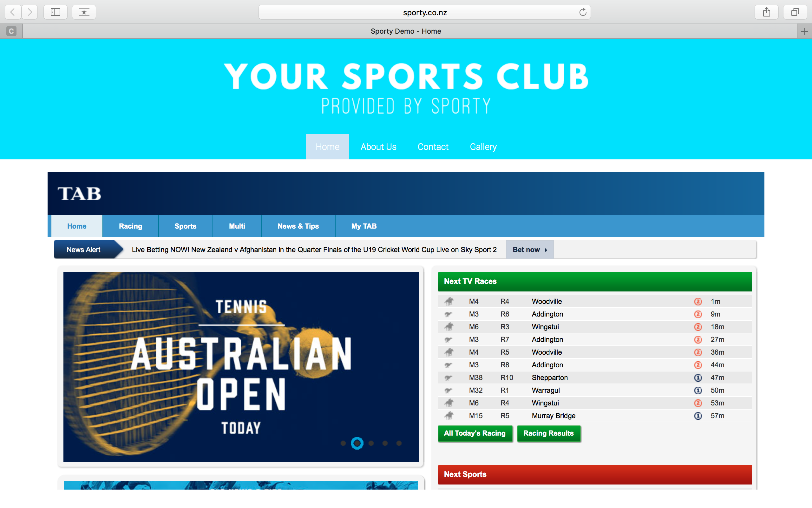The width and height of the screenshot is (812, 508).
Task: Click the horse icon for Wingatui R3
Action: pos(449,327)
